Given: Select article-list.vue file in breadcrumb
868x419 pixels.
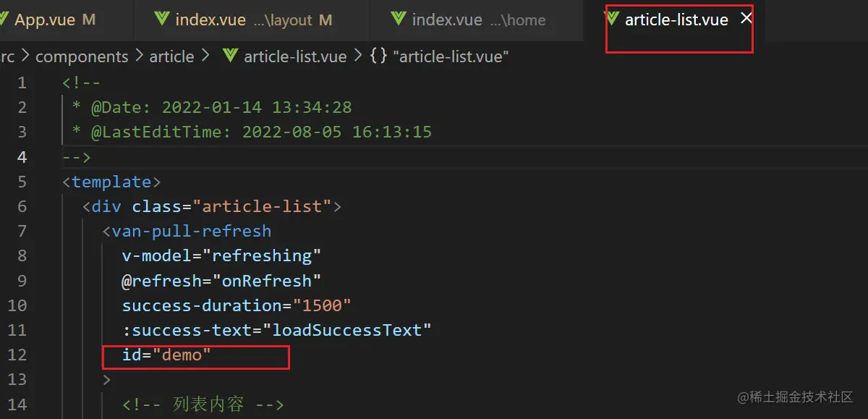Looking at the screenshot, I should 295,56.
